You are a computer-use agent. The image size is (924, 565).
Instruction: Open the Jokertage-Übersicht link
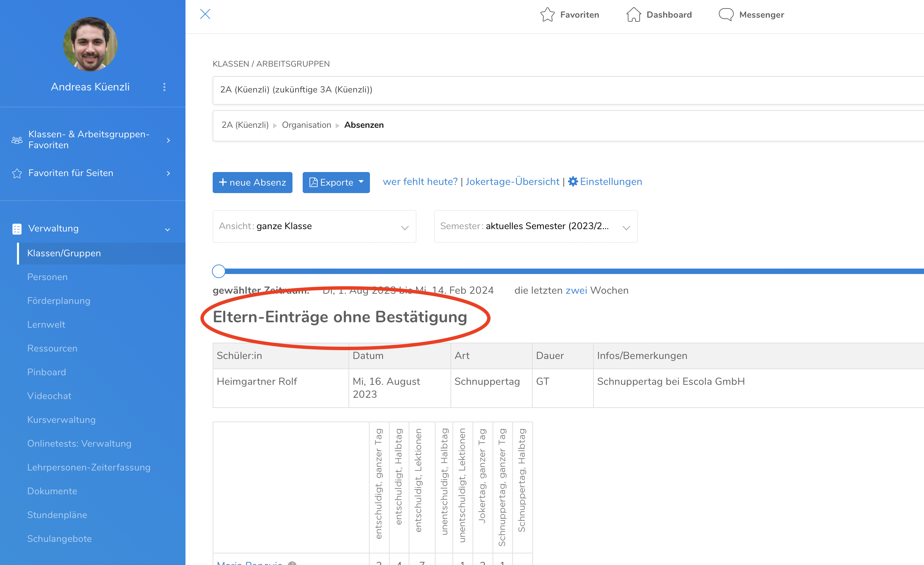pyautogui.click(x=512, y=182)
